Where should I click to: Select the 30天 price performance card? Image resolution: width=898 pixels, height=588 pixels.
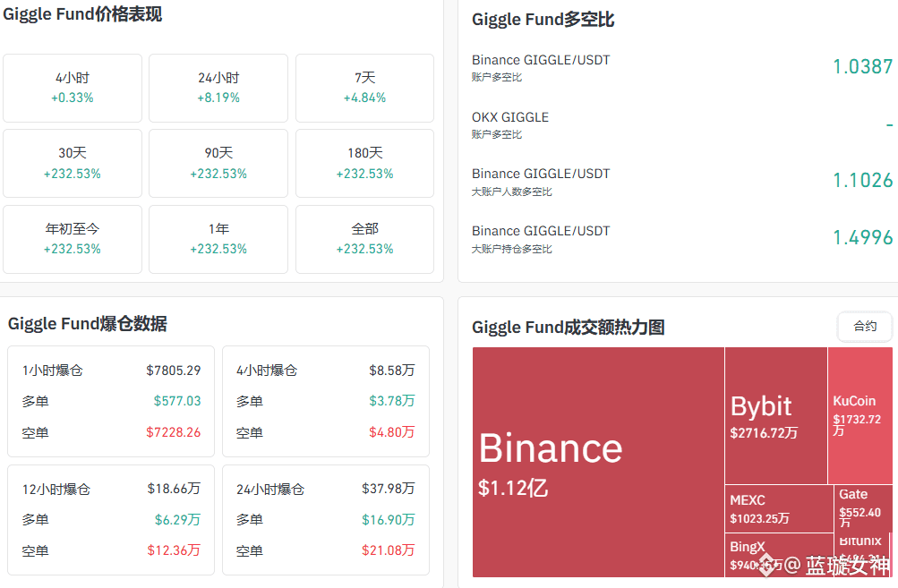tap(73, 164)
